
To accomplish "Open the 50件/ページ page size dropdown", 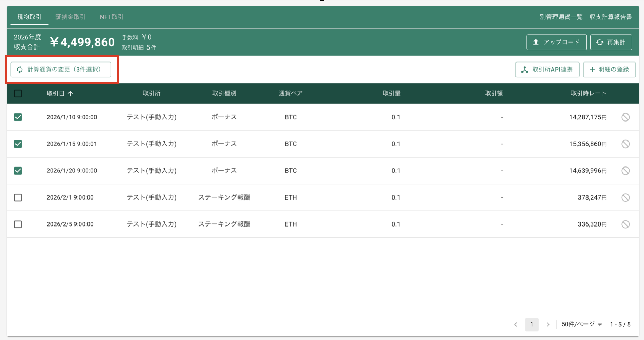I will point(581,324).
